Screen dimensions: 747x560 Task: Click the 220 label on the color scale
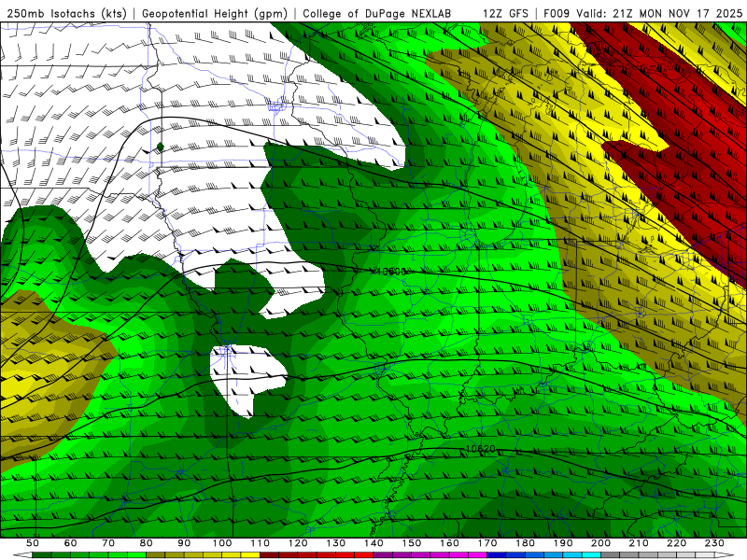pyautogui.click(x=676, y=543)
